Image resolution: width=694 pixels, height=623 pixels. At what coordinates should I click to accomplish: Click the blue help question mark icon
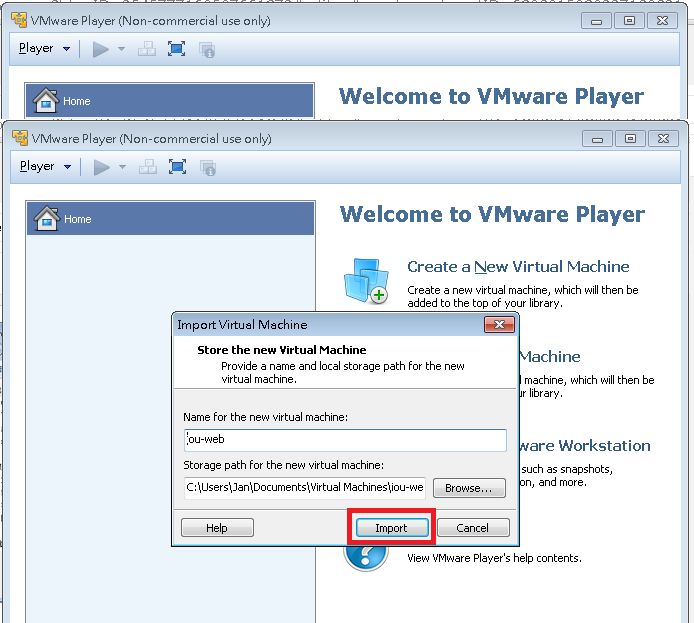tap(366, 557)
